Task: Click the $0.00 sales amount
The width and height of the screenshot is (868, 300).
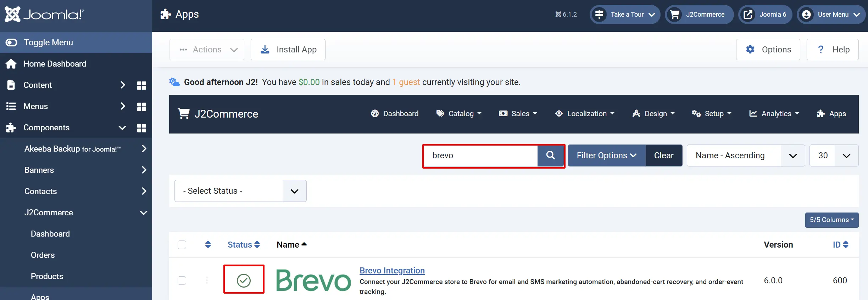Action: [309, 82]
